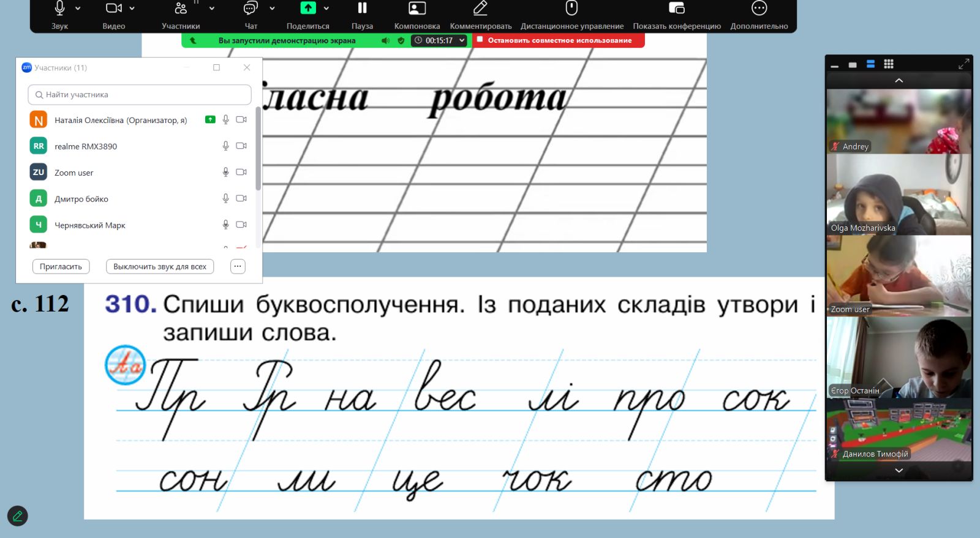980x538 pixels.
Task: Click the green Поделиться share screen icon
Action: click(308, 9)
